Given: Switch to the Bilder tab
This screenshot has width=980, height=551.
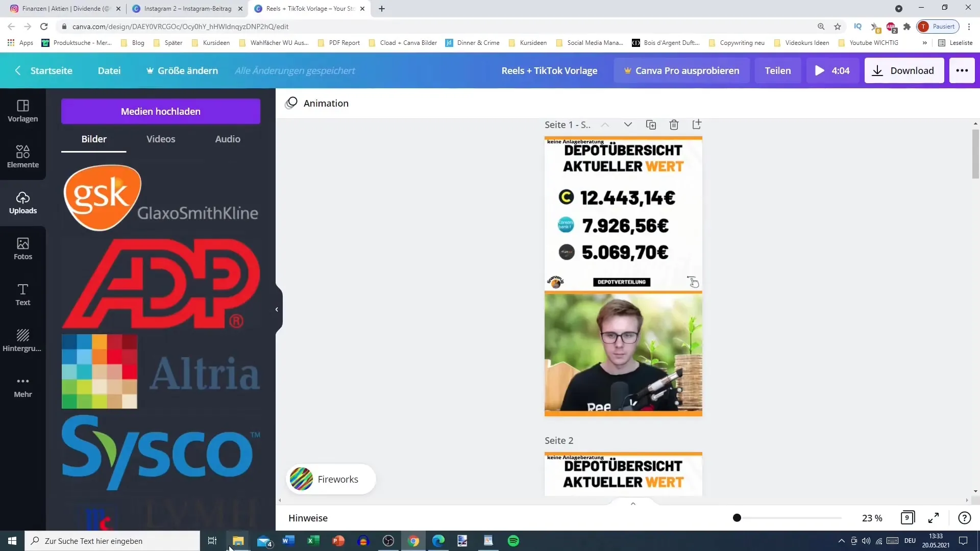Looking at the screenshot, I should point(94,139).
